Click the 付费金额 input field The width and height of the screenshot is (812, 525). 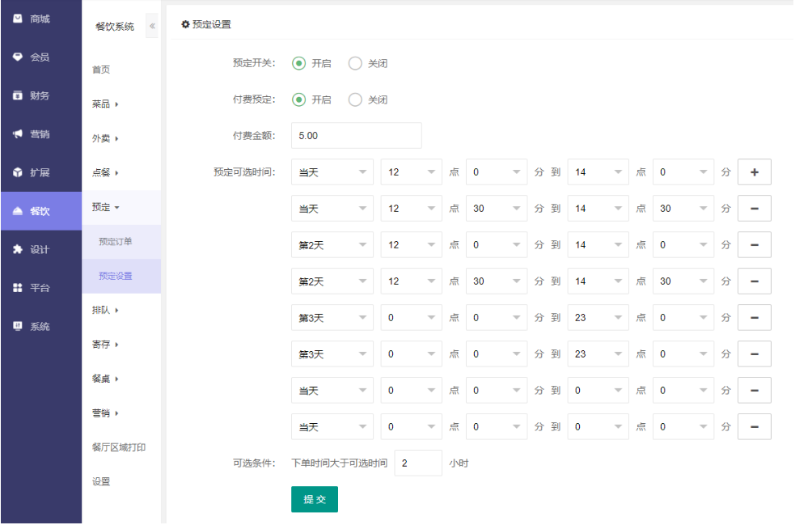[356, 136]
